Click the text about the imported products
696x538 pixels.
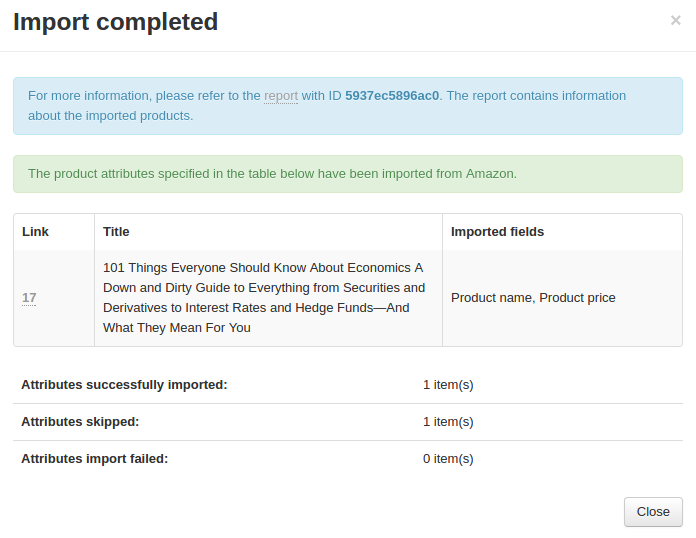(x=111, y=116)
